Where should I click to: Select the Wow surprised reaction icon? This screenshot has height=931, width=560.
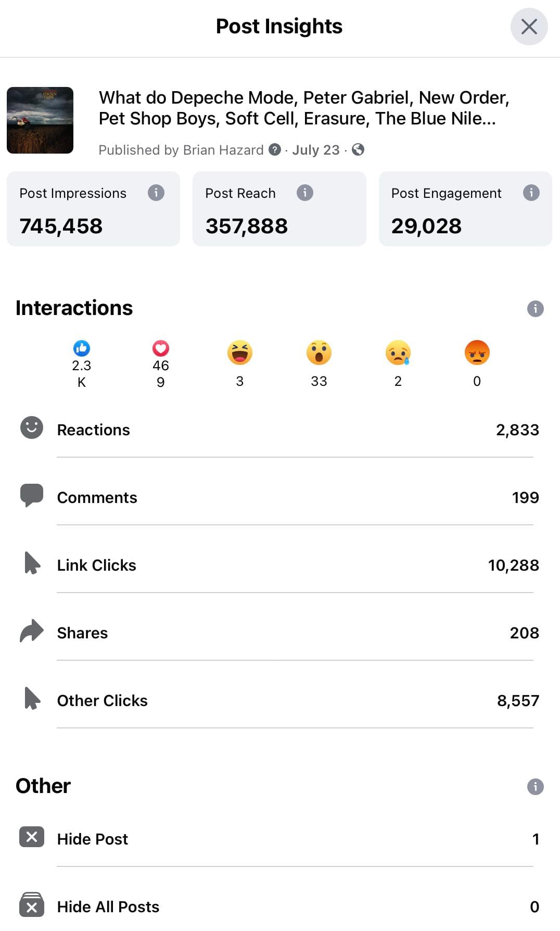click(319, 353)
